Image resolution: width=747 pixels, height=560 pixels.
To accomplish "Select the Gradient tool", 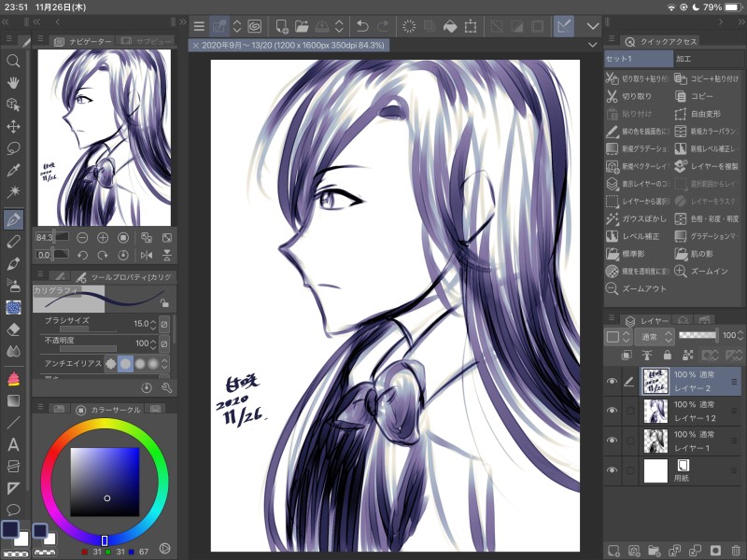I will pos(13,401).
